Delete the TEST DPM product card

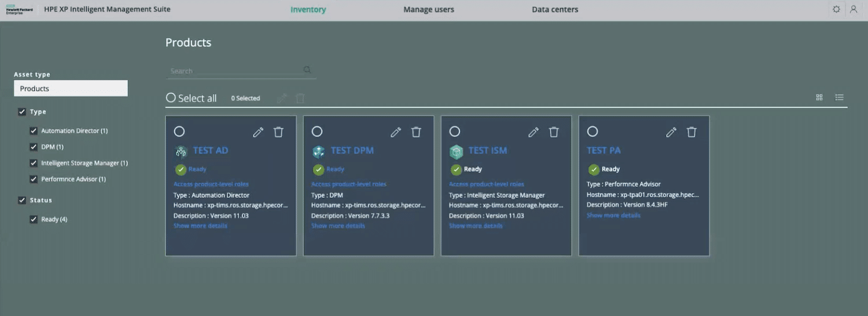point(416,132)
